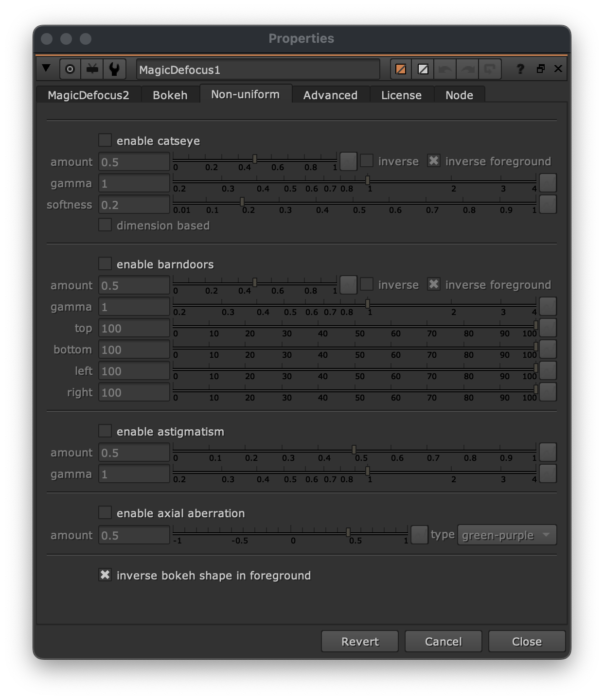Click the Cancel button
The image size is (604, 700).
443,642
